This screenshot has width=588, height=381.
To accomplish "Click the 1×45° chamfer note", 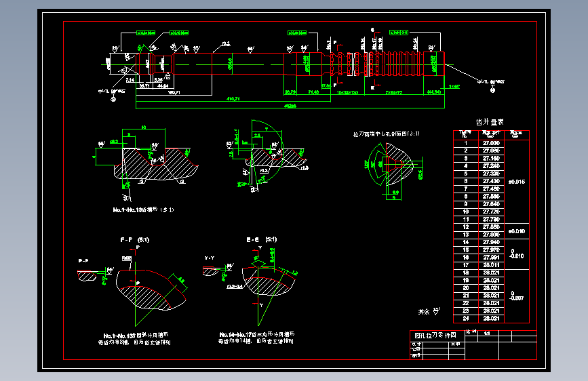I will pos(454,87).
